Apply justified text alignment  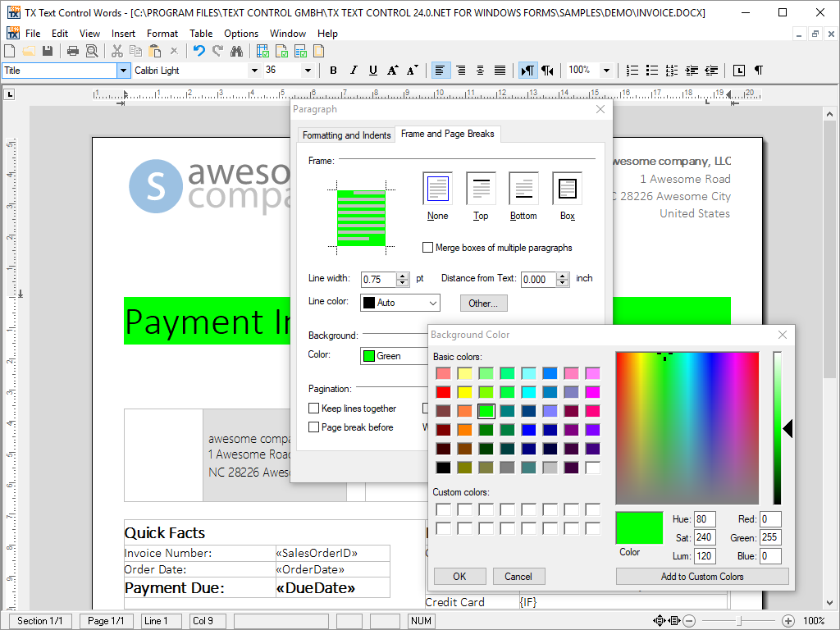(x=500, y=71)
